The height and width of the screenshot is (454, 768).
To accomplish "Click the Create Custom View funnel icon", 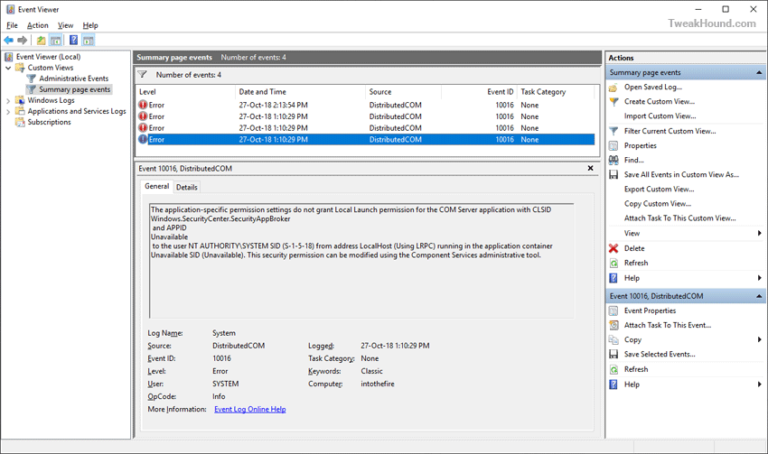I will tap(613, 102).
